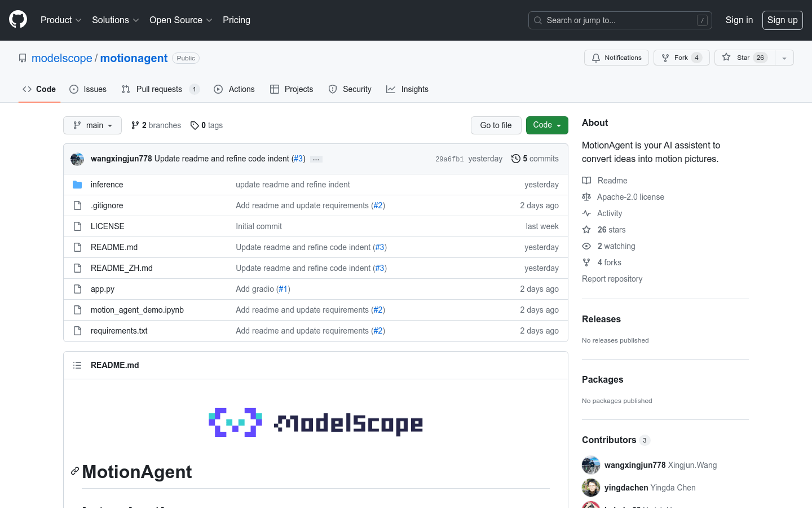Switch to the Pull requests tab
This screenshot has height=508, width=812.
tap(159, 89)
